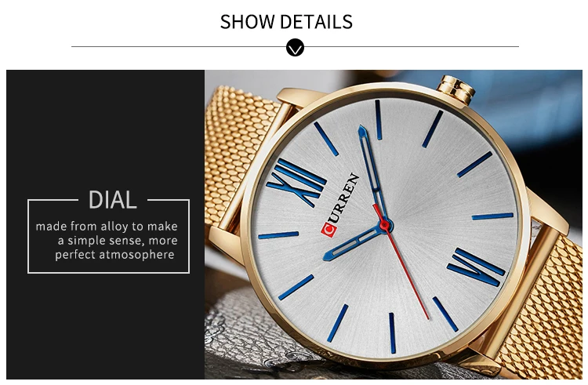
Task: Click the blue index marker at nine o'clock
Action: pos(278,235)
